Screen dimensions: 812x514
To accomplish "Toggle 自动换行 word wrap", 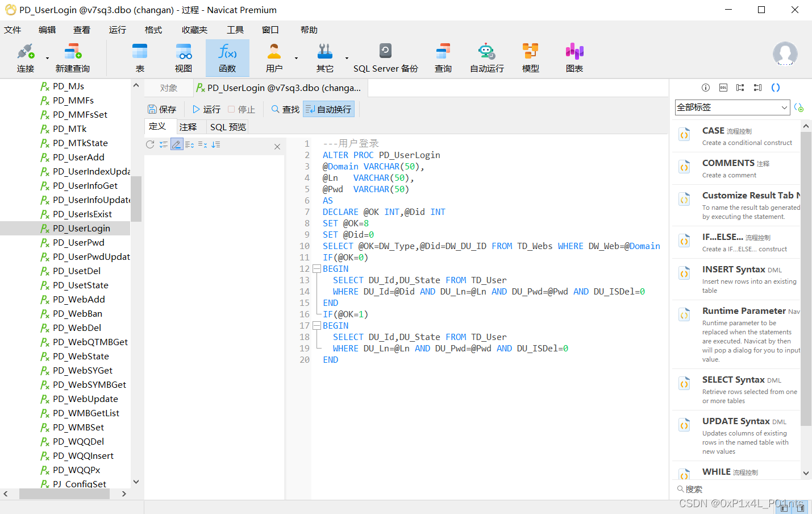I will pos(329,109).
